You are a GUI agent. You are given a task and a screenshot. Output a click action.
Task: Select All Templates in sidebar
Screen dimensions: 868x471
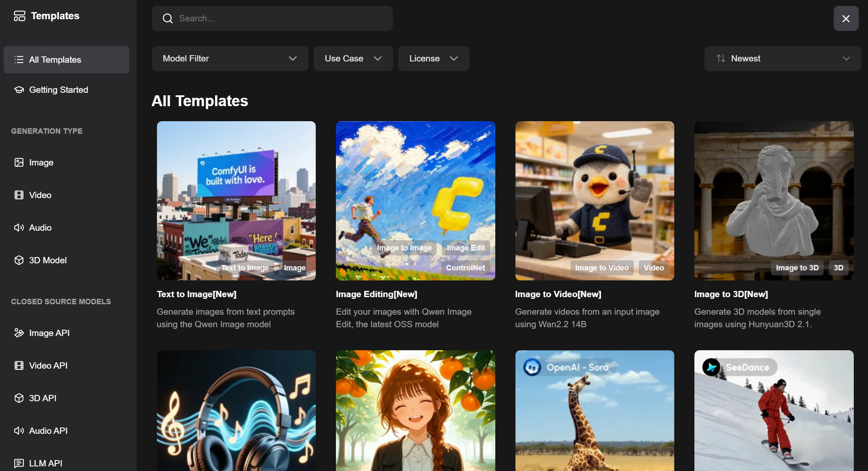(x=67, y=60)
